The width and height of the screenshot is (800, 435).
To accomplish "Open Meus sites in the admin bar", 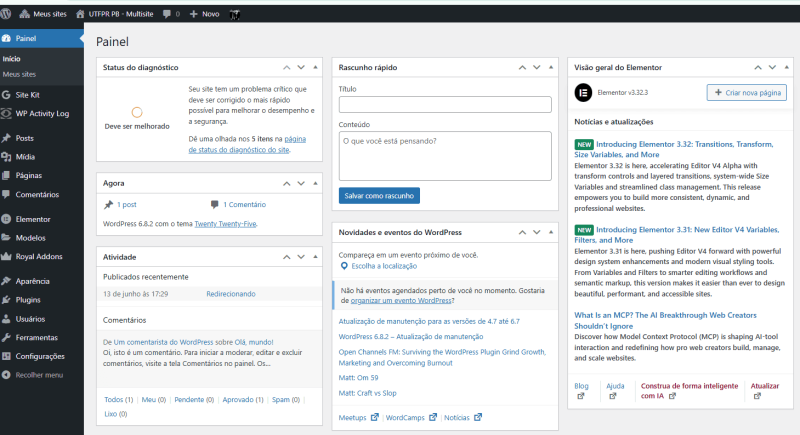I will [x=52, y=14].
